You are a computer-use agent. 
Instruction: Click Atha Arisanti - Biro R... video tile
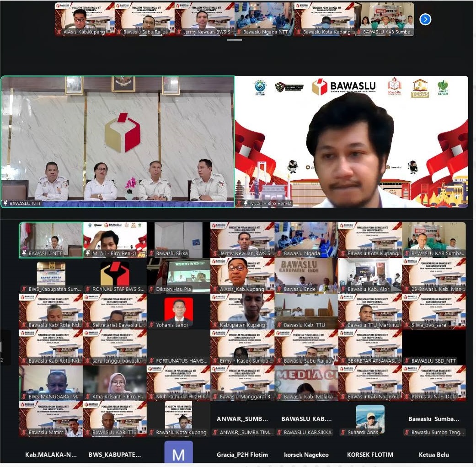(115, 383)
